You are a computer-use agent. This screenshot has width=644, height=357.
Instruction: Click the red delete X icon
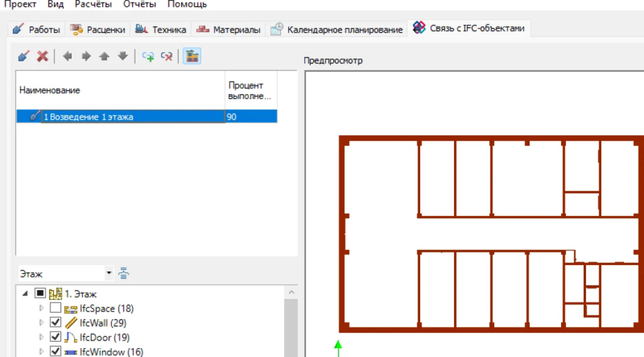(42, 56)
